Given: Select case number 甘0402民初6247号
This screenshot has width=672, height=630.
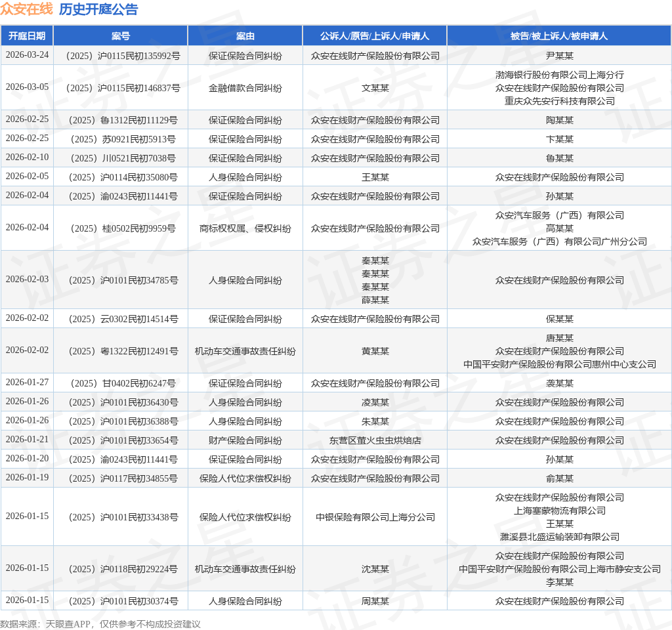Looking at the screenshot, I should coord(123,383).
